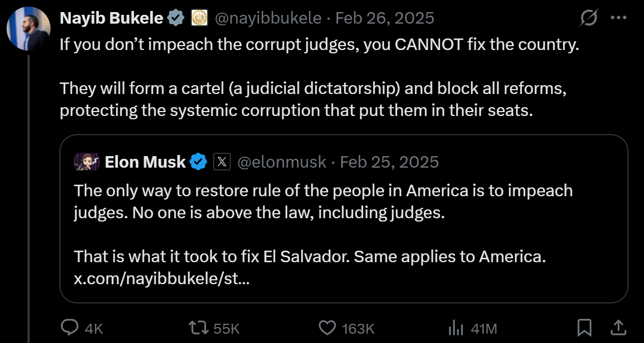Open the x.com/nayibbukele link in quote
The width and height of the screenshot is (644, 343).
[x=162, y=279]
